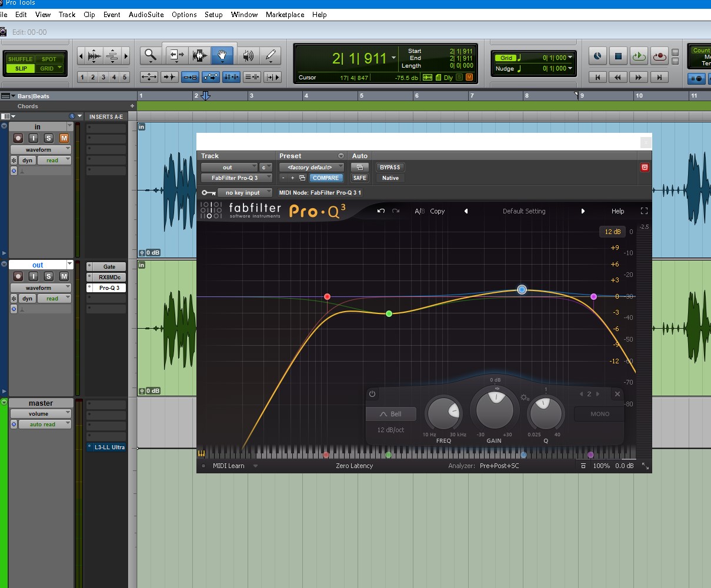711x588 pixels.
Task: Click the Pro-Q 3 Help button
Action: [618, 211]
